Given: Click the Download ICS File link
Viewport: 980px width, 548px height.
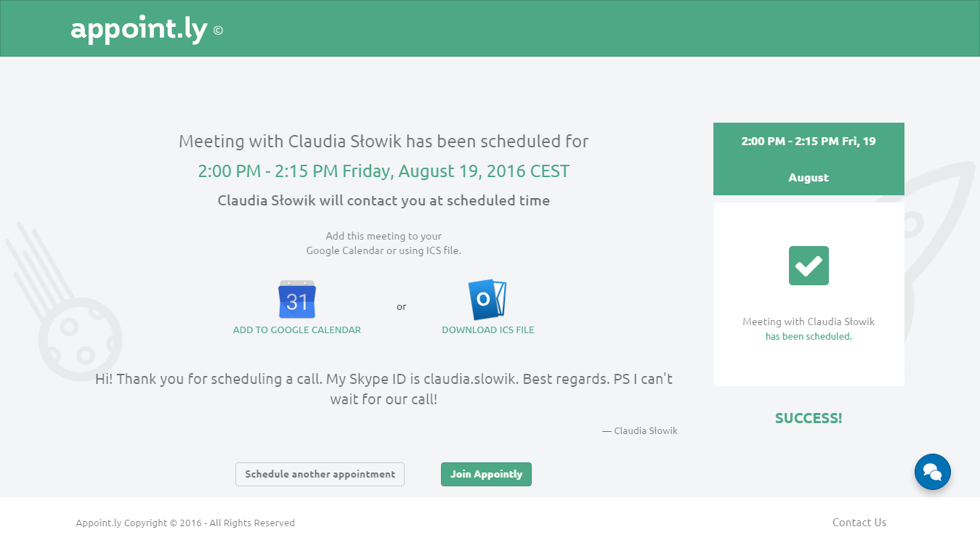Looking at the screenshot, I should 487,330.
